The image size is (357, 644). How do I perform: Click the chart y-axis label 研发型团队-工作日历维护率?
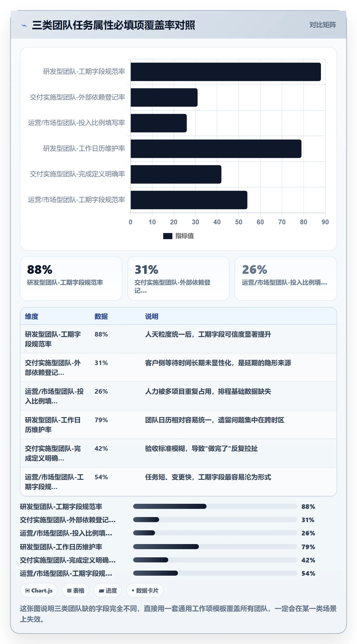click(84, 148)
